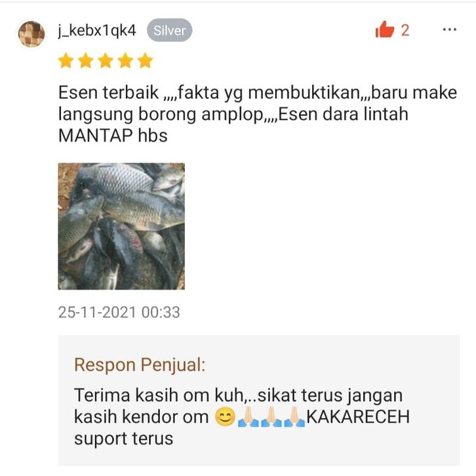Click the third rating star
Viewport: 476px width, 476px height.
pyautogui.click(x=106, y=60)
